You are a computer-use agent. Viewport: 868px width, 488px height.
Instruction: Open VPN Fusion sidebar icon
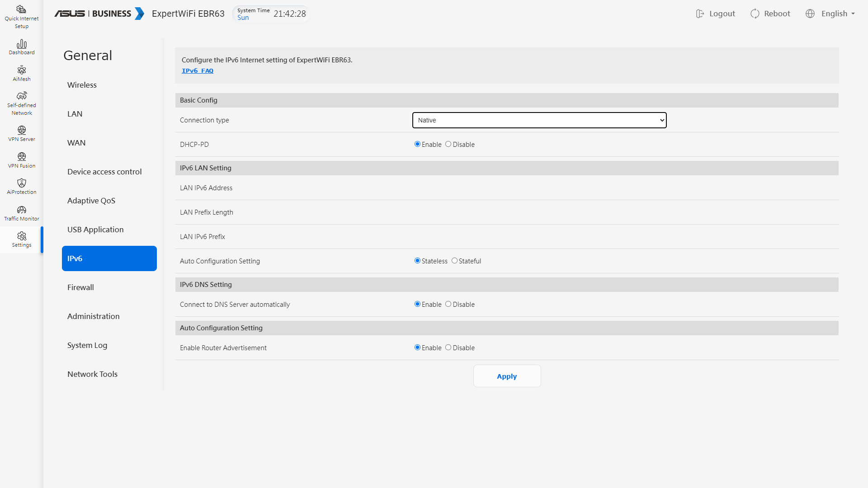(x=21, y=157)
